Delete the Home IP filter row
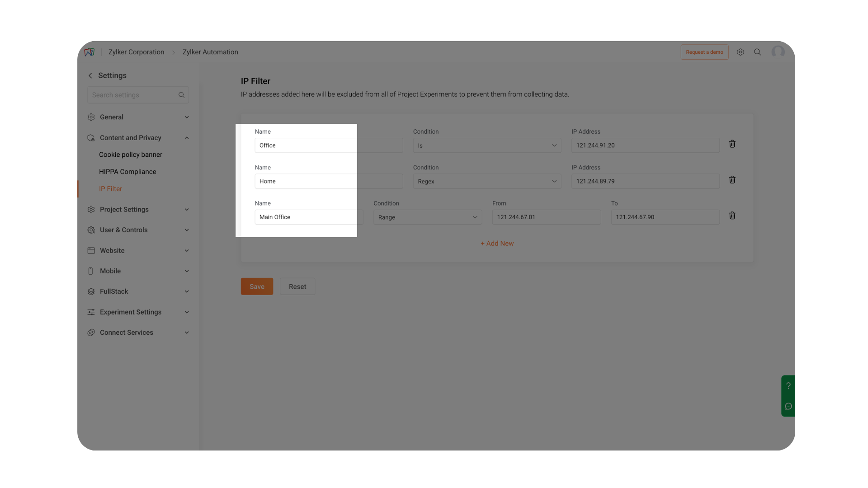 [732, 180]
